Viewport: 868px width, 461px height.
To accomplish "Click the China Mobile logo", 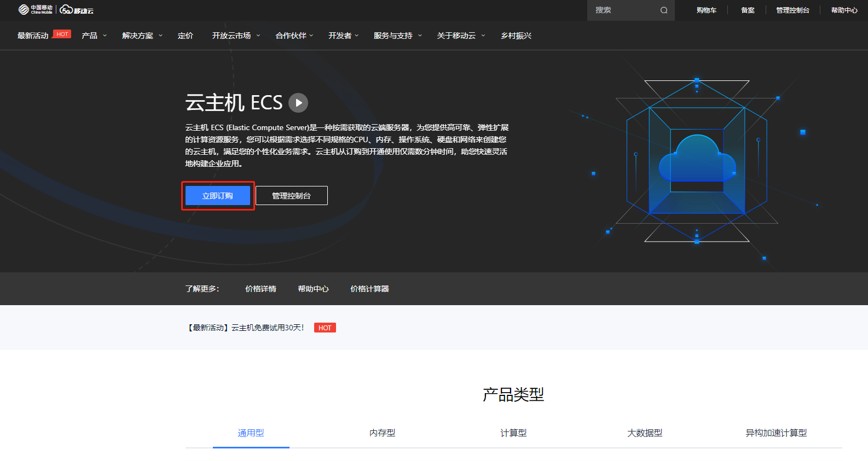I will point(35,10).
